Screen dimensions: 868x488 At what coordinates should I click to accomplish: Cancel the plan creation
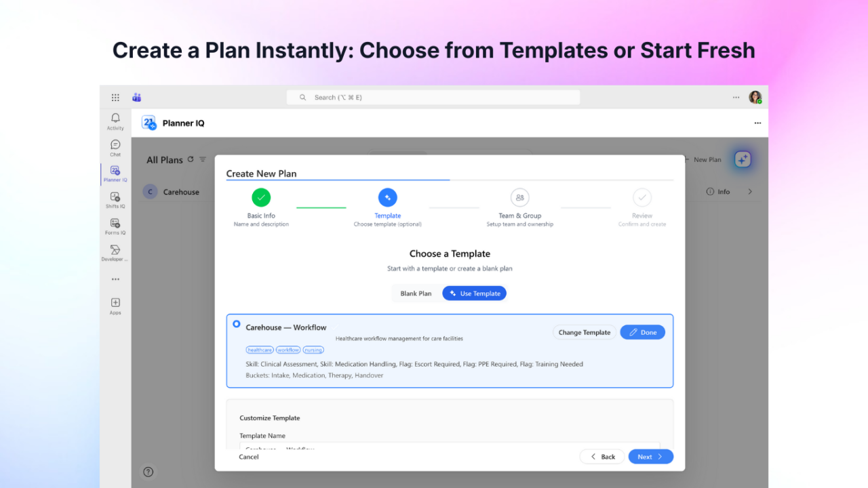pyautogui.click(x=249, y=457)
